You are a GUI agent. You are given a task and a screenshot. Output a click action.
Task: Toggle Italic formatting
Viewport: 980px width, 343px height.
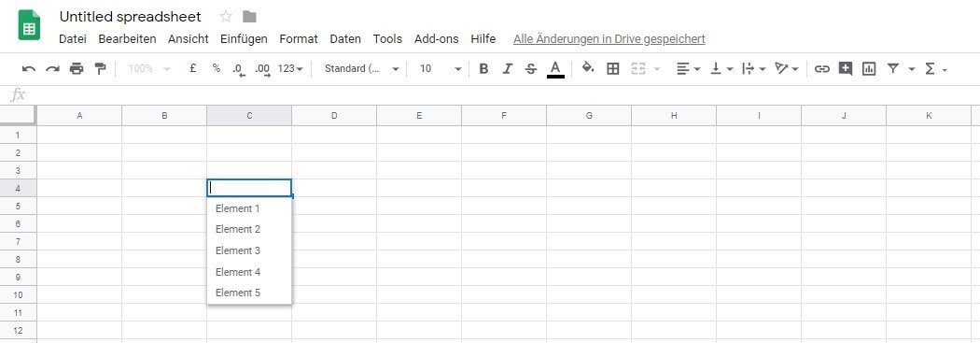pos(507,69)
